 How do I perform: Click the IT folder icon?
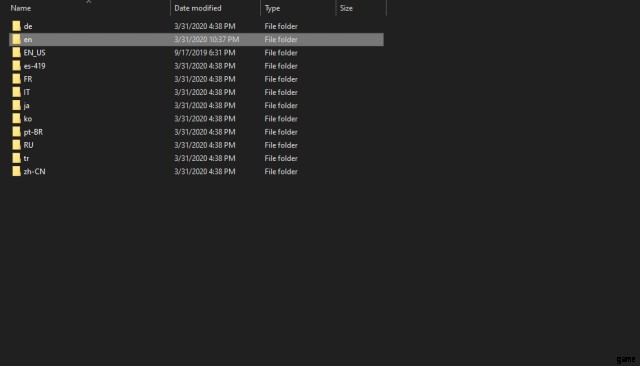coord(16,92)
